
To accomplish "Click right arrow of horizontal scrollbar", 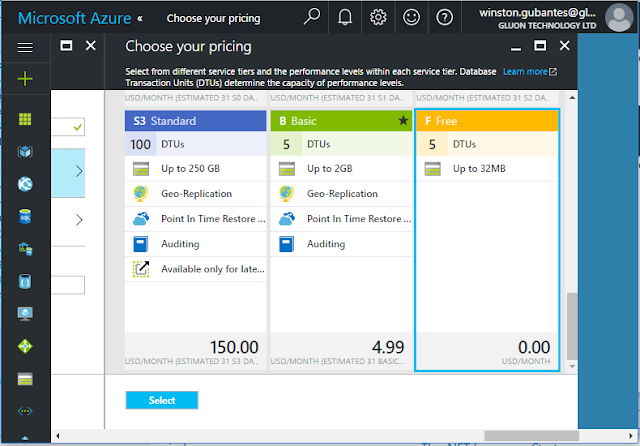I will point(631,436).
